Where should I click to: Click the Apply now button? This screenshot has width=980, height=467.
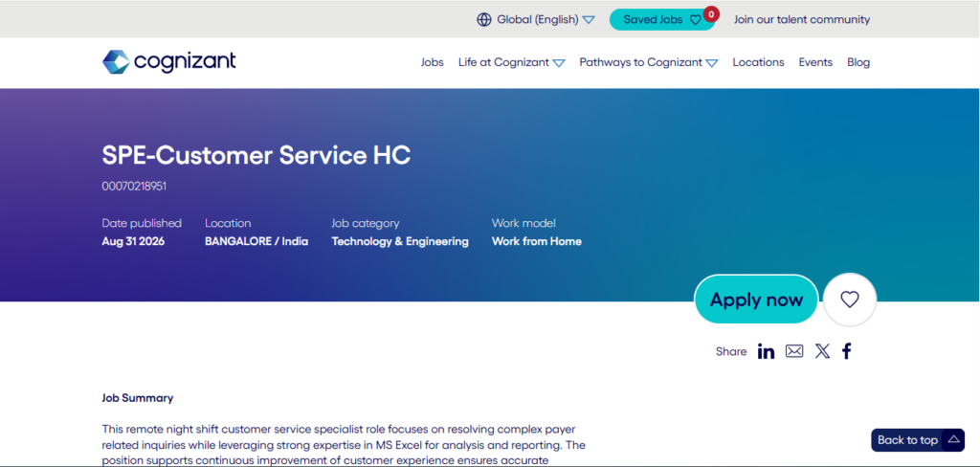[756, 300]
